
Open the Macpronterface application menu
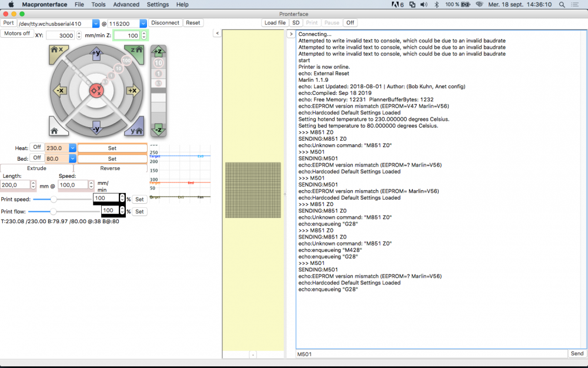point(45,5)
